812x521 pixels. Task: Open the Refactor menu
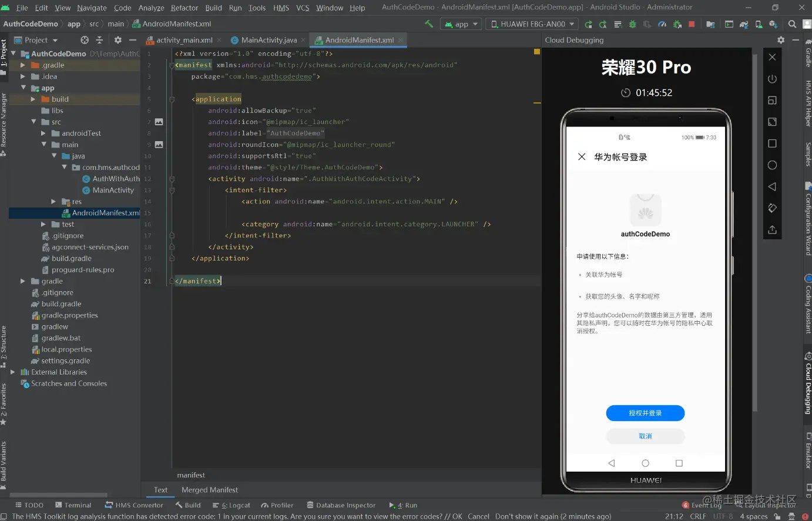[184, 8]
